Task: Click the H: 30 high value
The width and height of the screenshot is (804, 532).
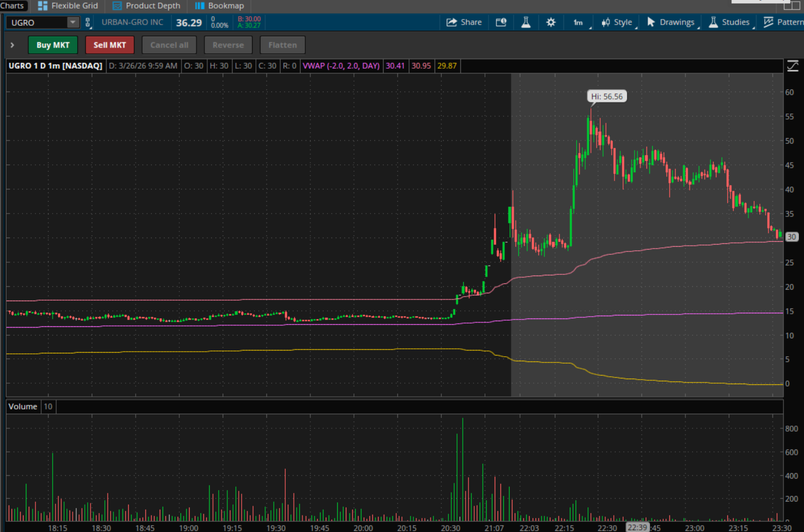Action: (x=219, y=66)
